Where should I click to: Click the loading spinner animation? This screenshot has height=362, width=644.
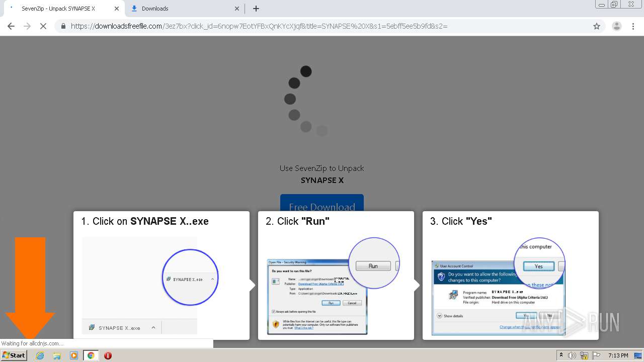click(x=305, y=101)
